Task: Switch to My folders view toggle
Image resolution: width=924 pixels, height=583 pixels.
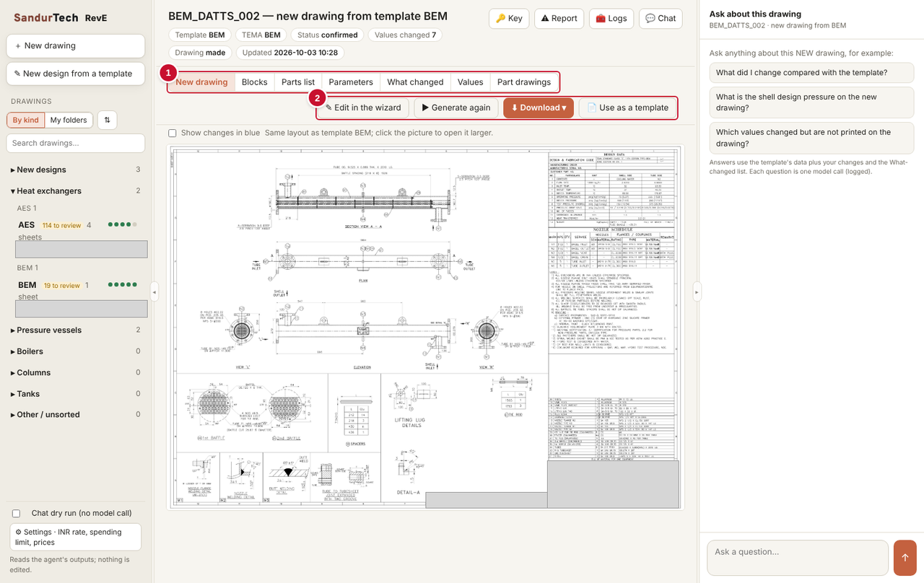Action: (x=69, y=120)
